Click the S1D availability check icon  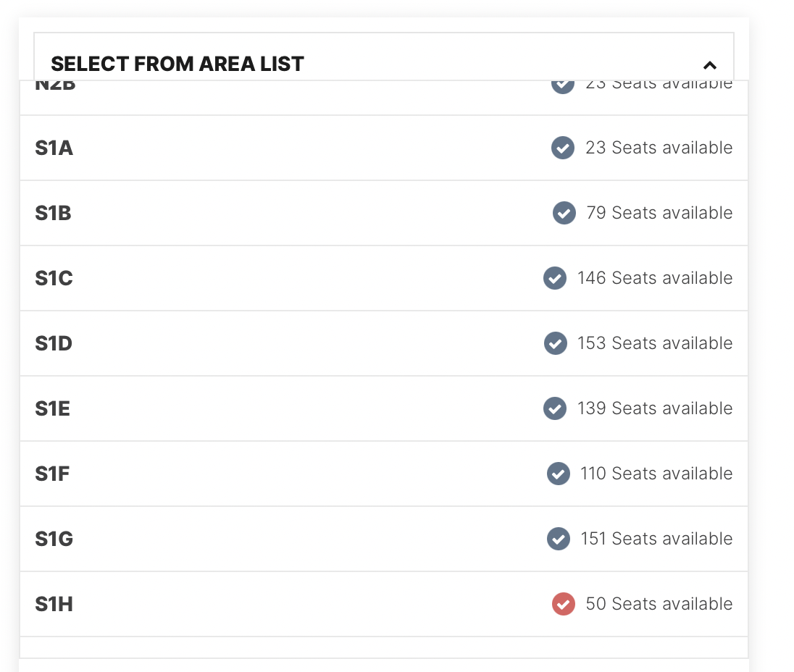555,343
